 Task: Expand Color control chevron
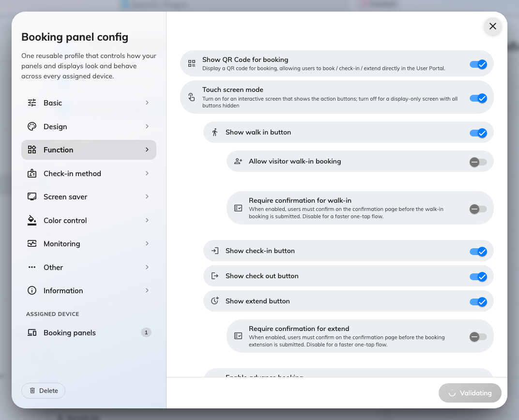[x=147, y=220]
